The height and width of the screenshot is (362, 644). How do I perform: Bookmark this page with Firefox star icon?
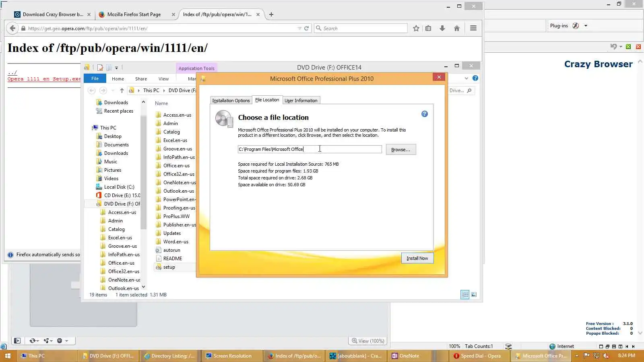click(416, 28)
